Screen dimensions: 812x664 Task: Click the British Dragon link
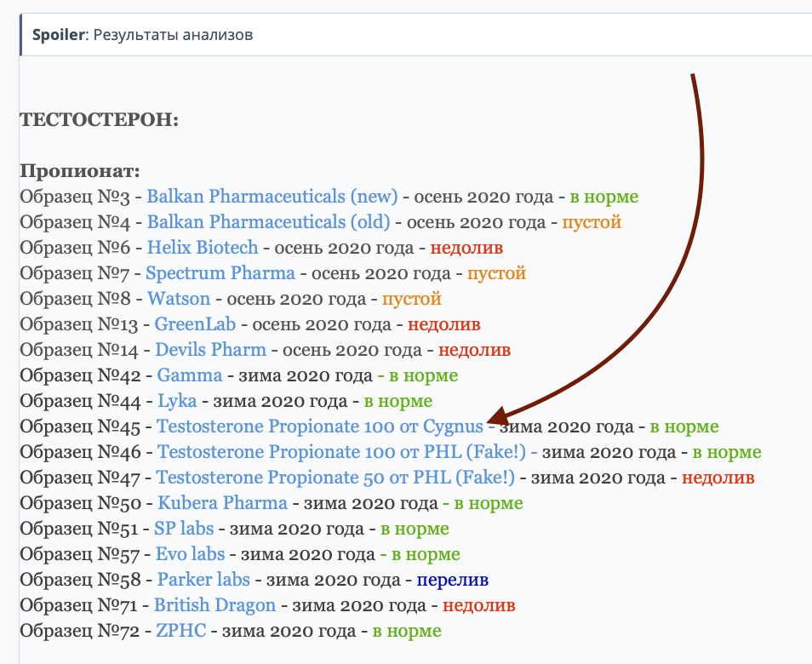tap(214, 605)
